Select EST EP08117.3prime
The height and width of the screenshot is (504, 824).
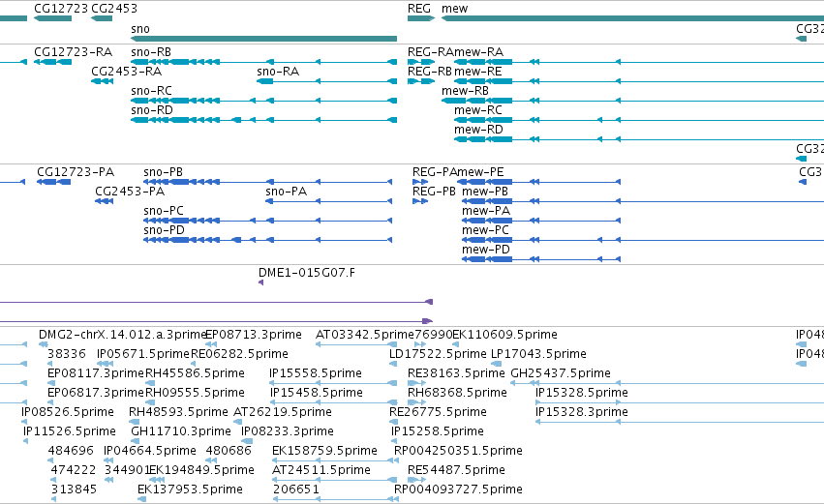(50, 383)
